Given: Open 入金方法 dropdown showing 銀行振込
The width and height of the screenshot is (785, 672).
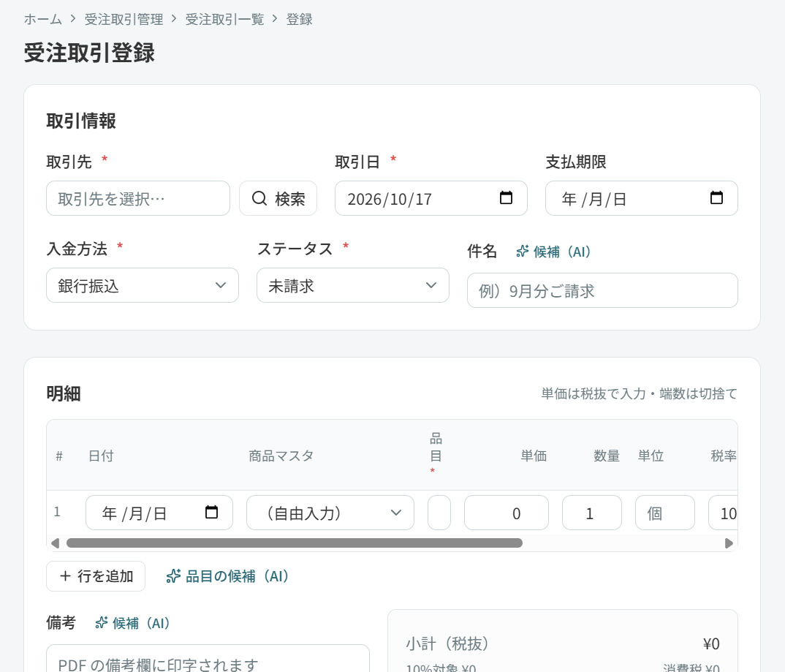Looking at the screenshot, I should (x=143, y=285).
